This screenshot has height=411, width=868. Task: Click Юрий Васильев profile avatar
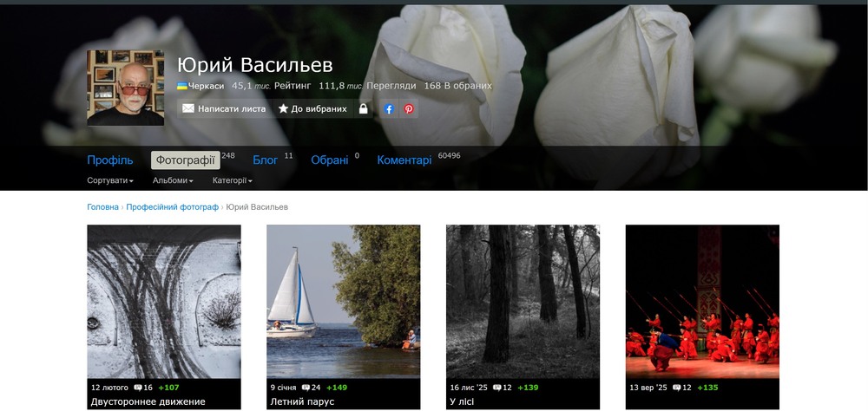(126, 88)
